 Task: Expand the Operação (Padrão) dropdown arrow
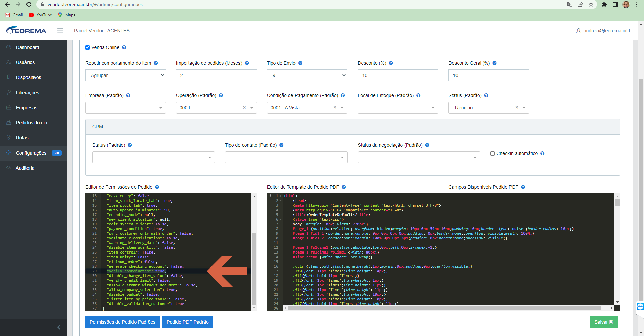(252, 108)
